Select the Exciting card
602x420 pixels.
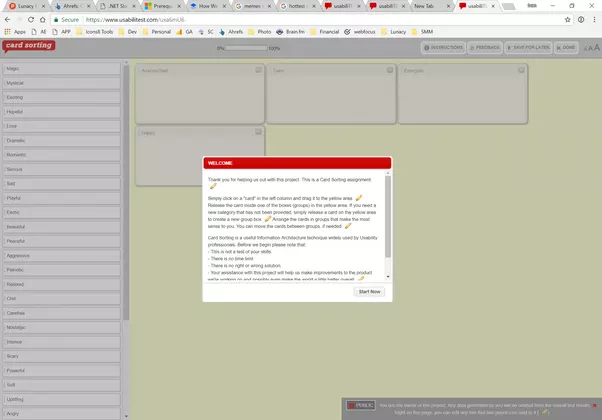point(61,98)
